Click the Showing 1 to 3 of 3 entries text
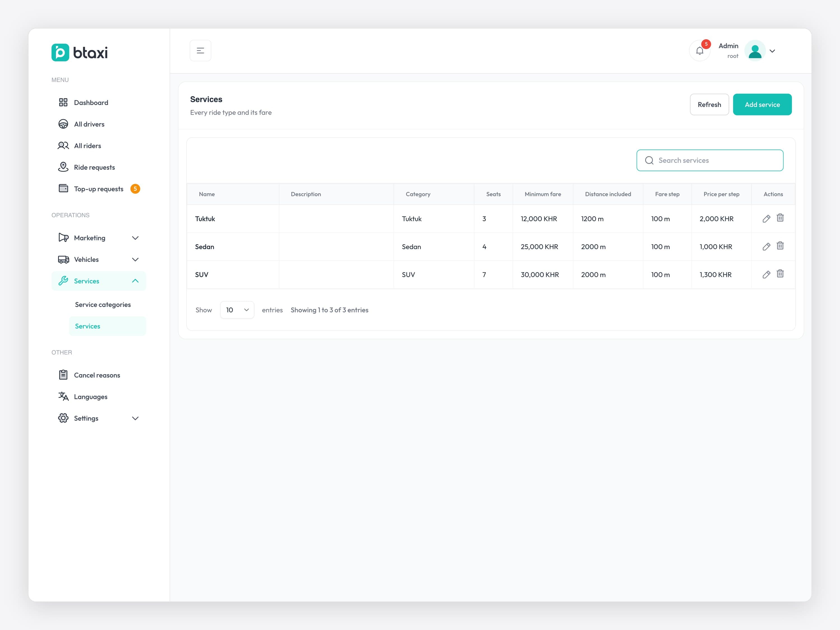The image size is (840, 630). [329, 310]
